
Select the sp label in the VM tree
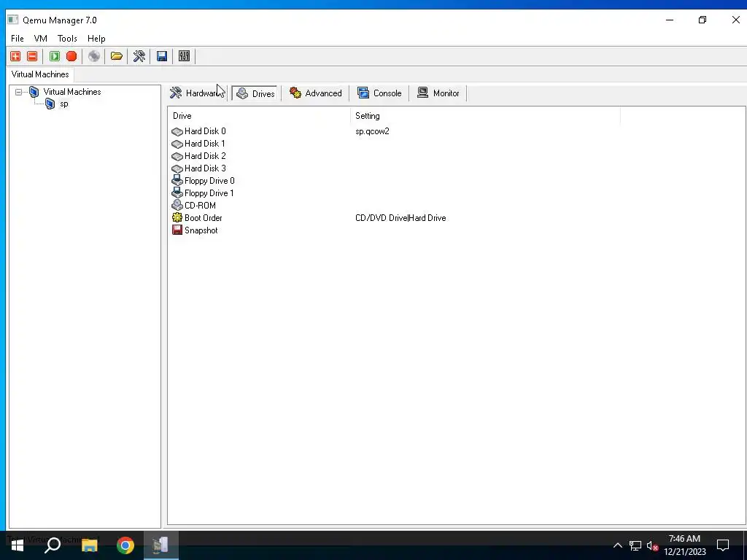pos(64,104)
